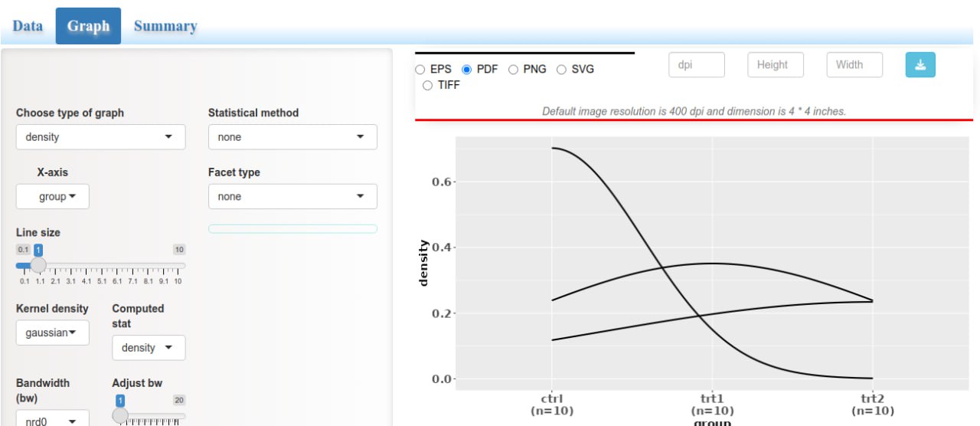Select the TIFF format radio button
The height and width of the screenshot is (426, 980).
point(428,86)
